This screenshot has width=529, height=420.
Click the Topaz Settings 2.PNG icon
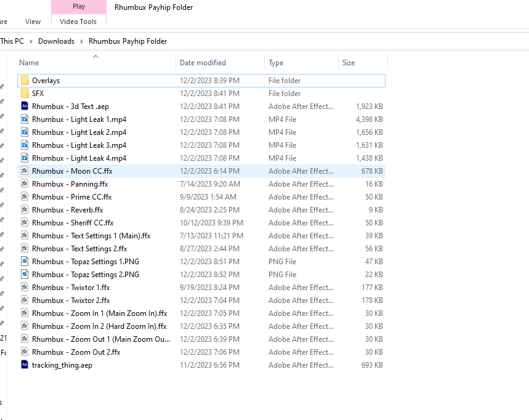25,274
